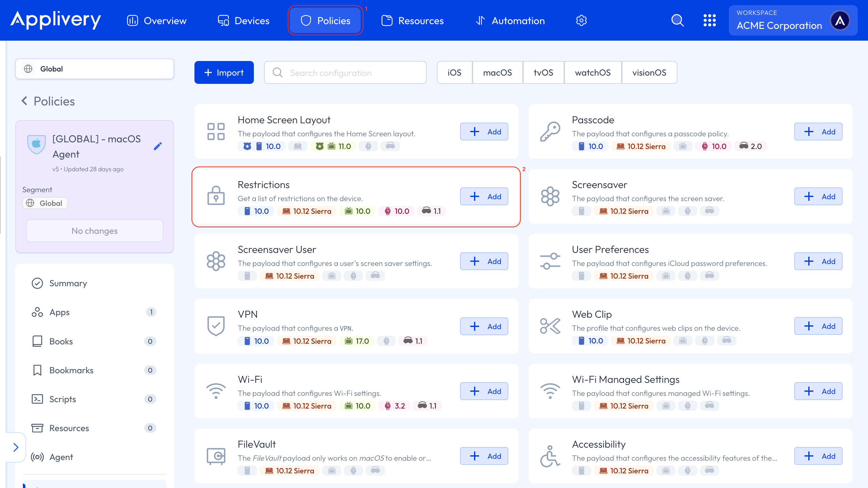The image size is (868, 488).
Task: Edit policy name with pencil icon
Action: [158, 146]
